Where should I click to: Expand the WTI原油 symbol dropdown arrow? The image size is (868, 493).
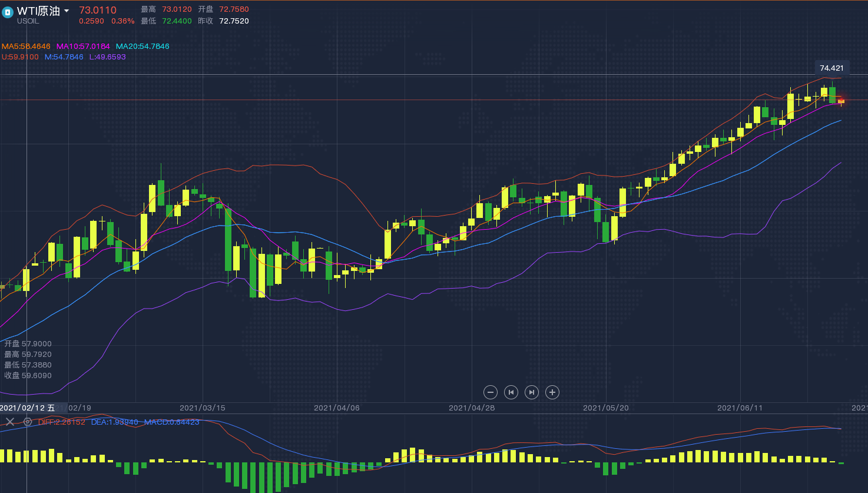click(67, 11)
